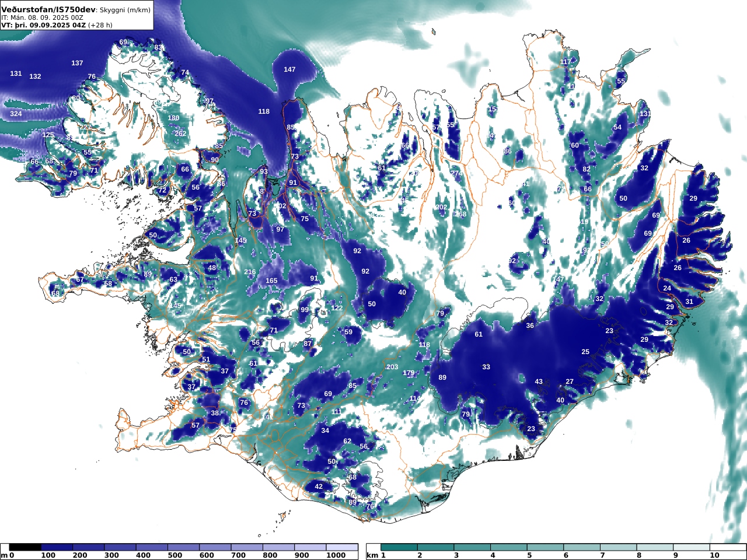The image size is (747, 560).
Task: Click the 262 visibility value in Westfjords
Action: 180,134
